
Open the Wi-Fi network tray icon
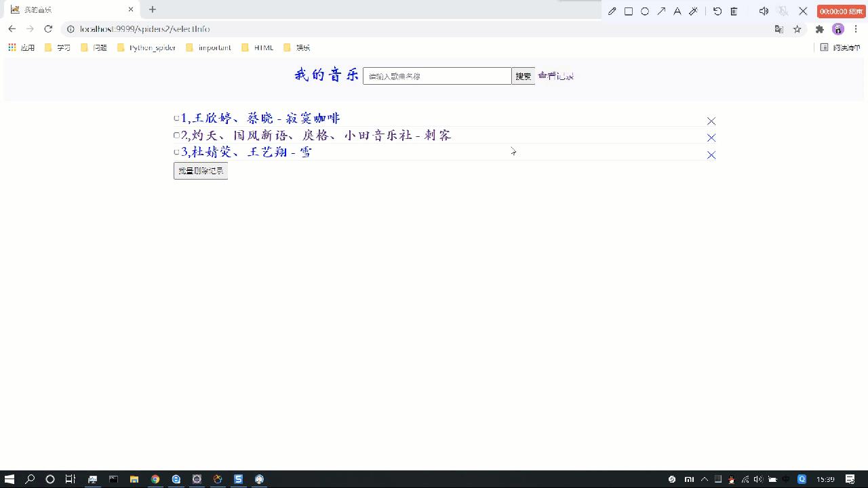745,479
